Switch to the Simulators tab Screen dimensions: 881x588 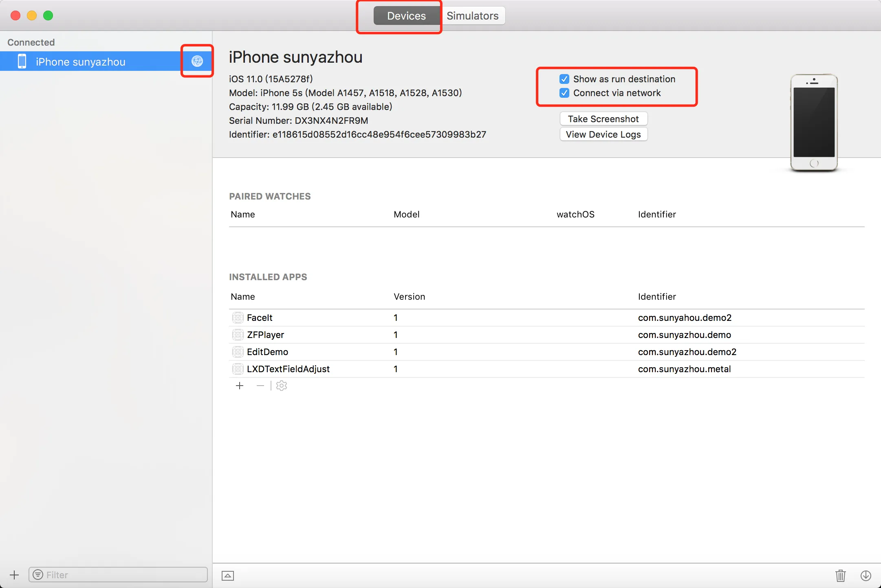click(472, 16)
